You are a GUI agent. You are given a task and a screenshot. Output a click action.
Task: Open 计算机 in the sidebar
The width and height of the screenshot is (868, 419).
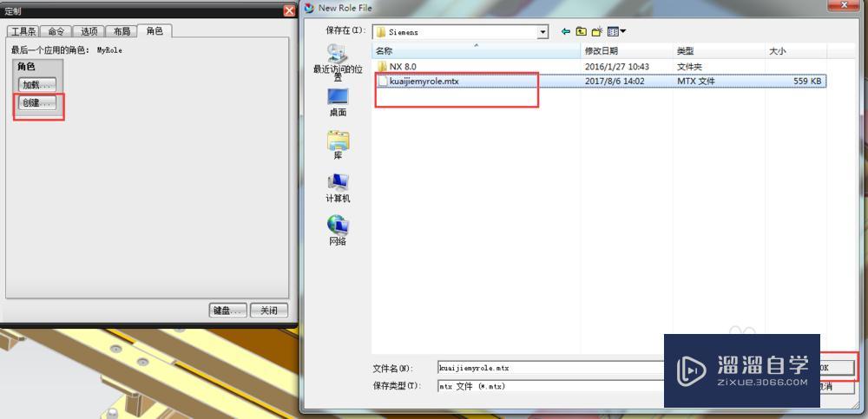click(x=338, y=187)
